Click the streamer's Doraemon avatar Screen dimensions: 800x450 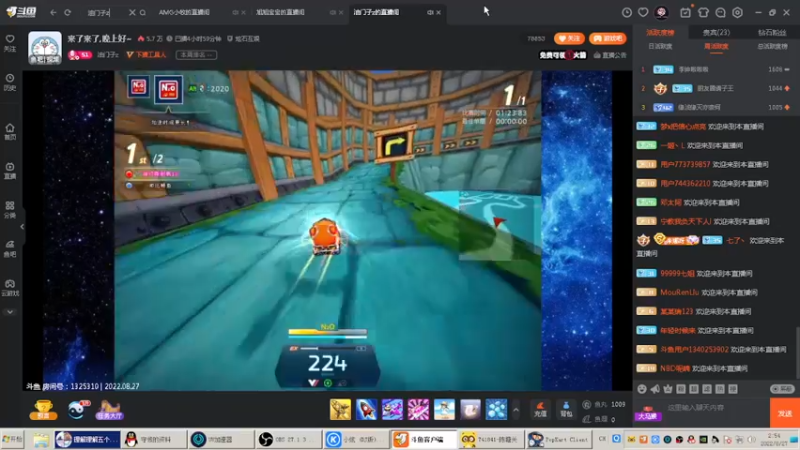[x=45, y=47]
